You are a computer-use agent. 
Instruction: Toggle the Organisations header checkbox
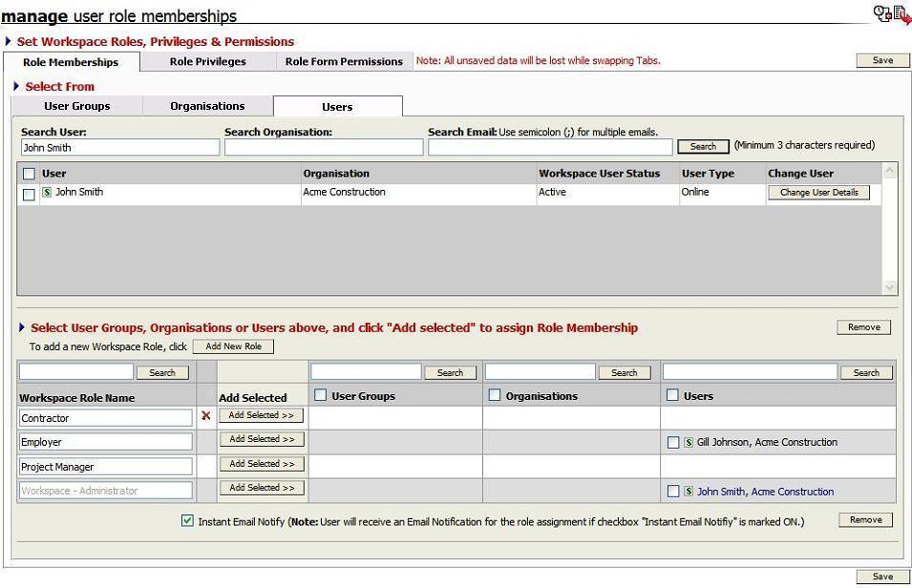coord(495,395)
